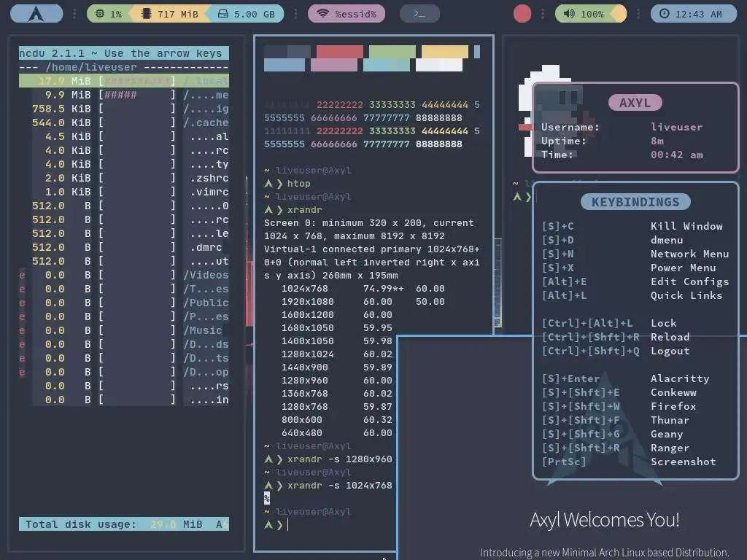Click the [Ctrl]+[Shft]+Q Logout entry
This screenshot has height=560, width=747.
(616, 351)
